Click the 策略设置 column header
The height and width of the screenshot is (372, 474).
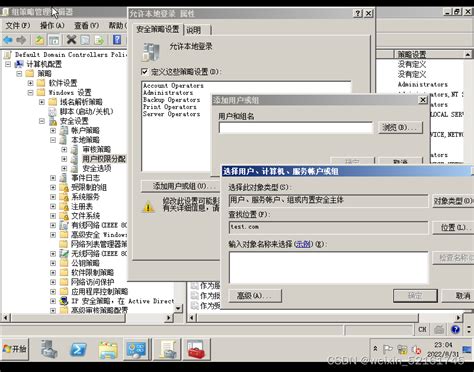[429, 54]
